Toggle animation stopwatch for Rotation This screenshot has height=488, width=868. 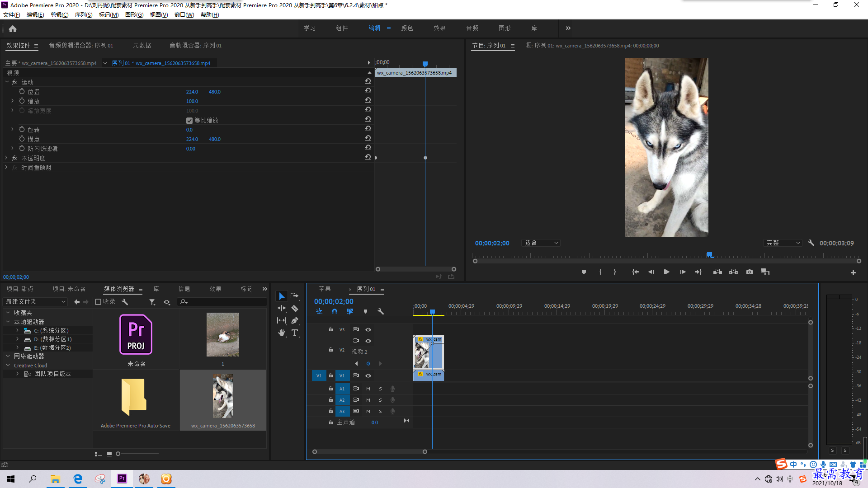(22, 129)
